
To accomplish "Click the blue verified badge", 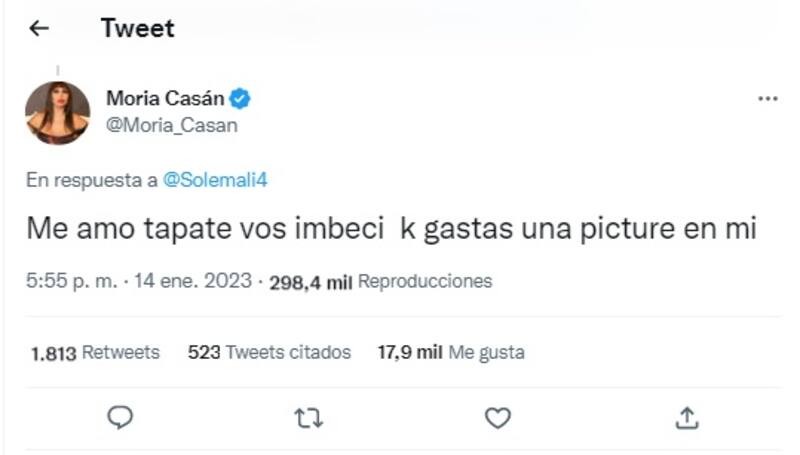I will click(240, 99).
